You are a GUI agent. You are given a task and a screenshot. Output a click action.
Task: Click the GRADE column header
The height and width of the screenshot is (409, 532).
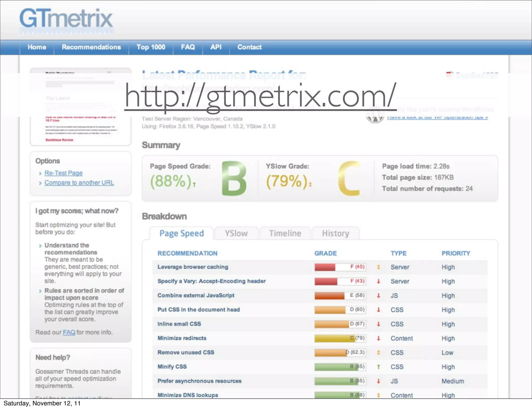click(325, 254)
